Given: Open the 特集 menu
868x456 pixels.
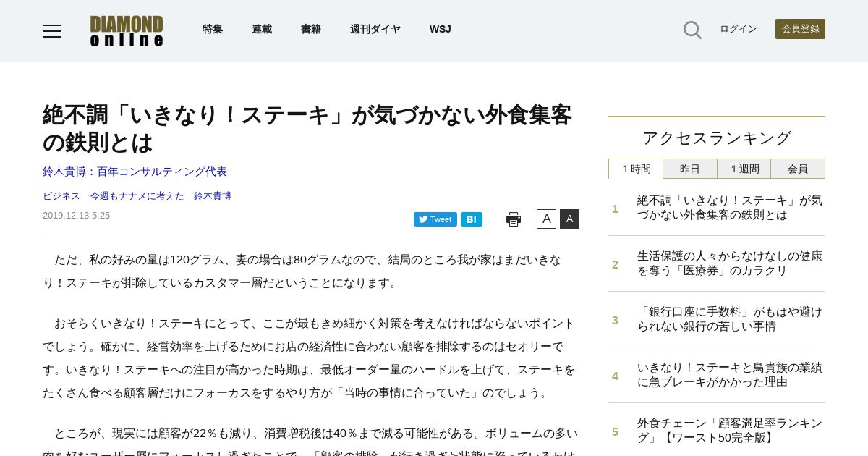Looking at the screenshot, I should (x=213, y=29).
